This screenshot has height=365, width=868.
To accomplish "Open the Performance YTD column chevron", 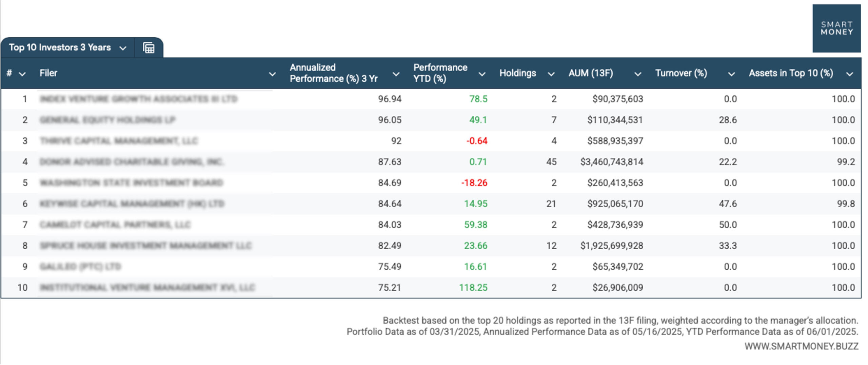I will click(x=482, y=74).
